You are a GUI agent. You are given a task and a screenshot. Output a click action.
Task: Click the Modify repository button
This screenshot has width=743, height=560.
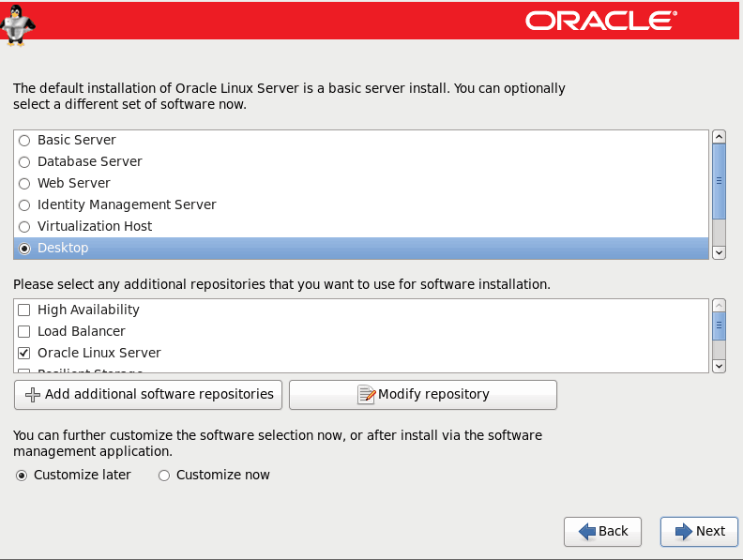[423, 395]
